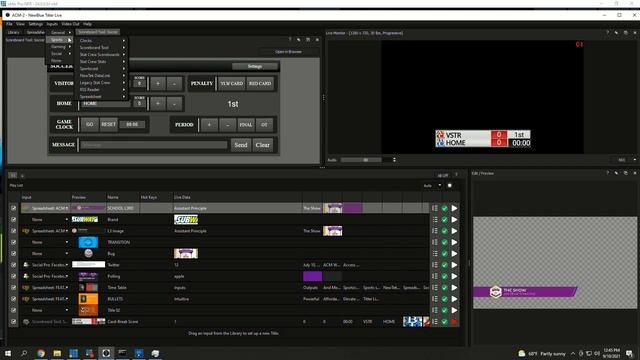Toggle checkbox for Twitter row
The image size is (640, 360).
click(13, 265)
